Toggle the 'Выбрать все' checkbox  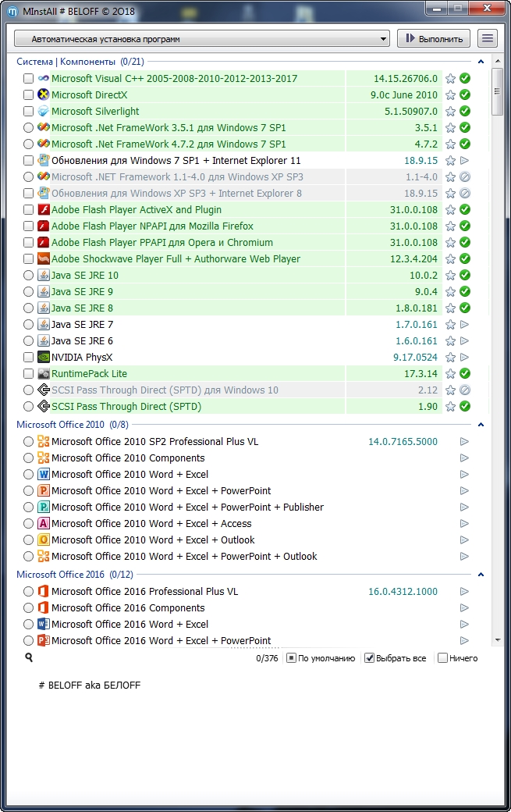tap(369, 658)
